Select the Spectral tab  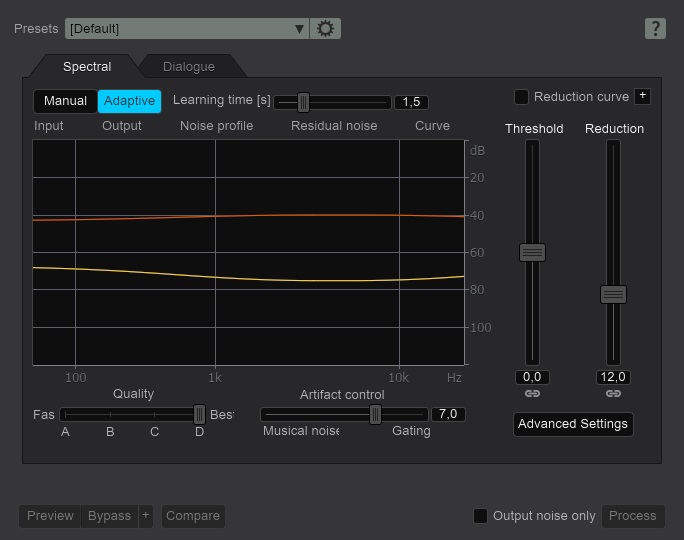click(x=87, y=67)
